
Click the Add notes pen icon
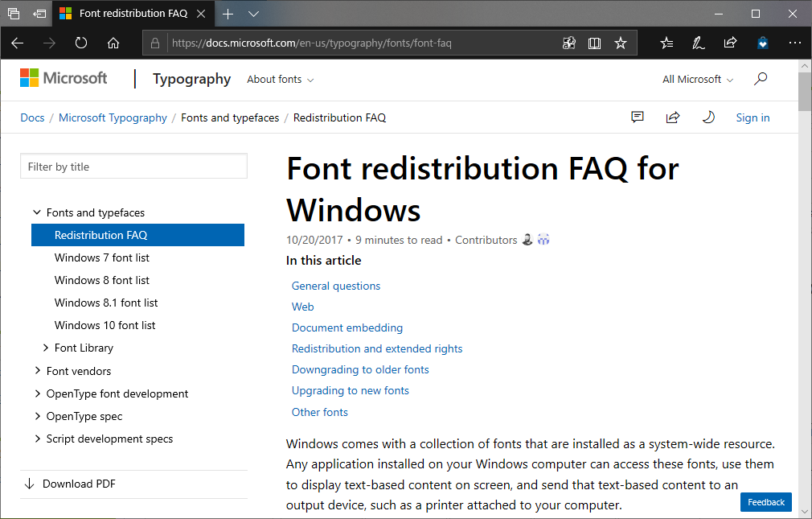[699, 43]
